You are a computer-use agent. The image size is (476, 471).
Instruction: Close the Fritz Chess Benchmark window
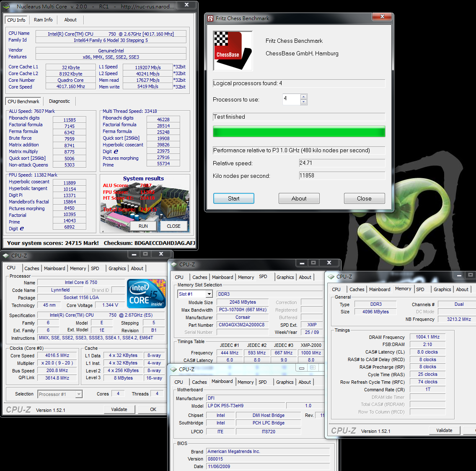(x=382, y=17)
